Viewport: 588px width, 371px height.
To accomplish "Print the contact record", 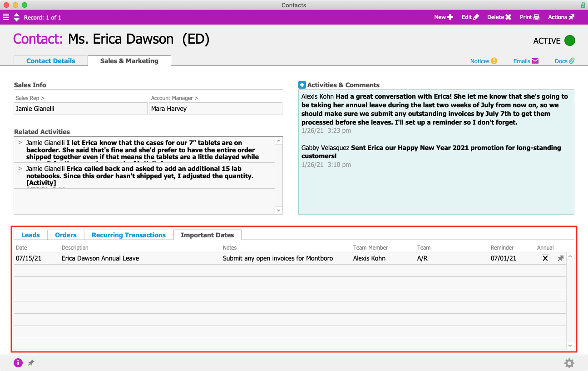I will coord(529,17).
